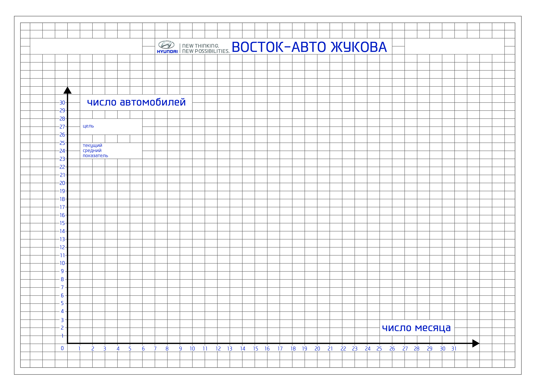Click day 31 on horizontal axis
This screenshot has height=392, width=538.
[454, 349]
